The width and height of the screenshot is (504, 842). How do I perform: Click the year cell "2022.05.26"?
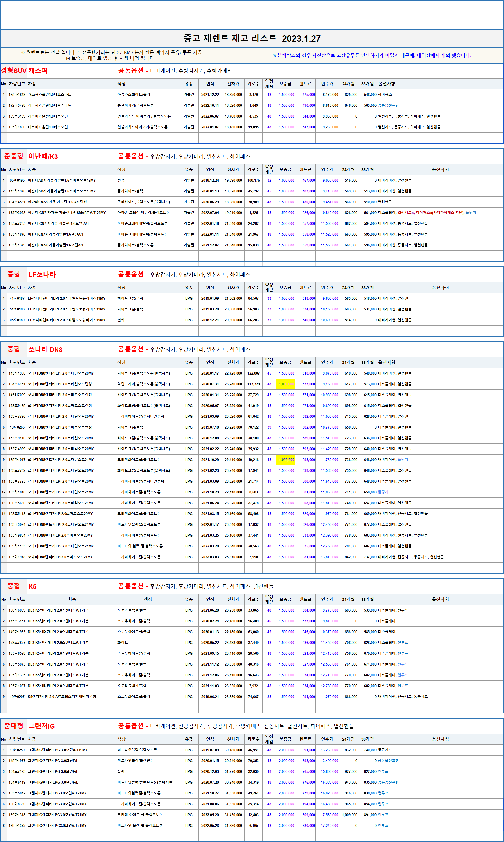(x=210, y=826)
